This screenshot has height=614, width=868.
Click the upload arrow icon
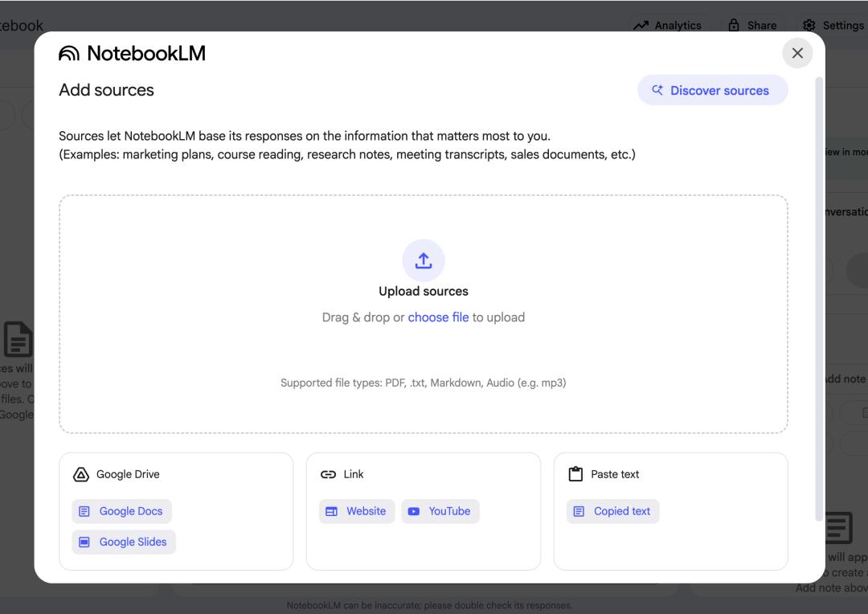coord(424,260)
